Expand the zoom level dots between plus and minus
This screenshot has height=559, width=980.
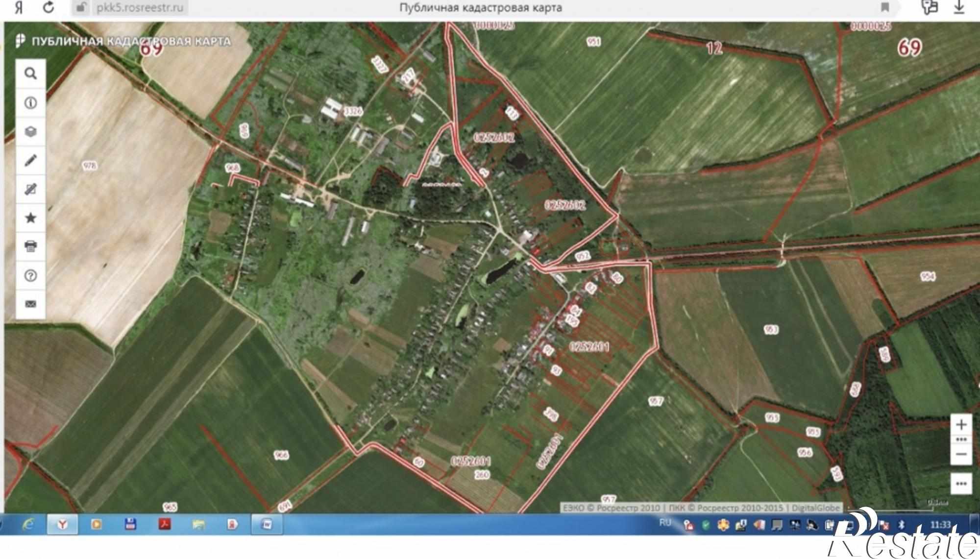click(x=961, y=439)
